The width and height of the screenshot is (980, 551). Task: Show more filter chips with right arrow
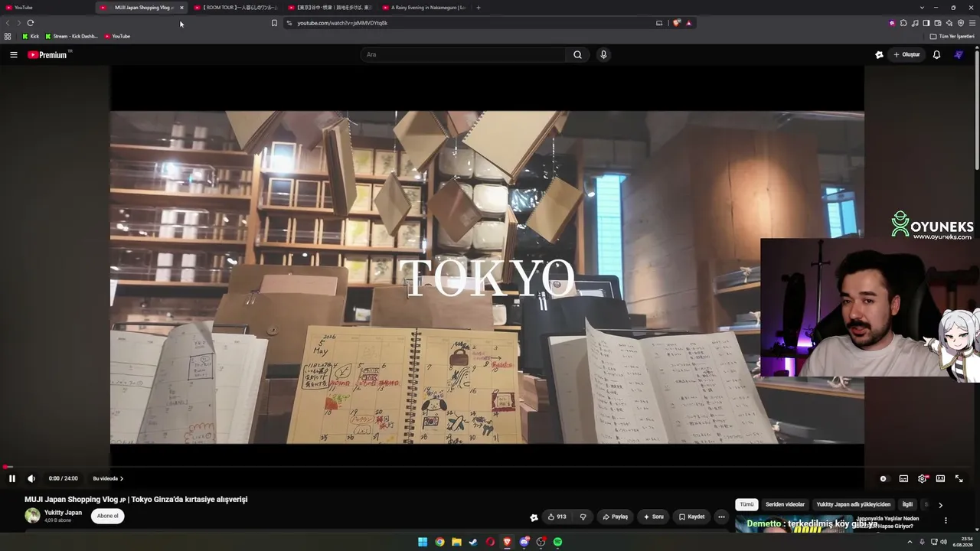[x=940, y=505]
